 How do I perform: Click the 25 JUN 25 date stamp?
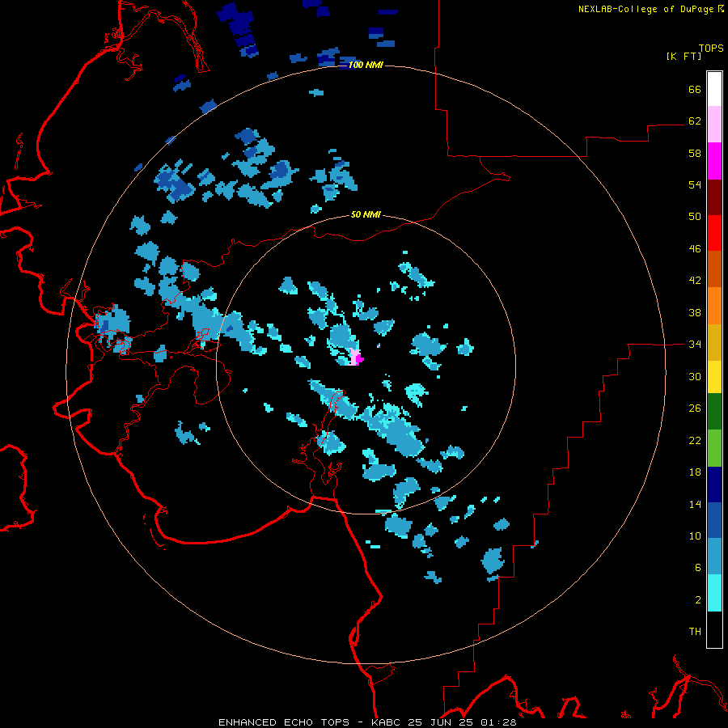[x=442, y=722]
